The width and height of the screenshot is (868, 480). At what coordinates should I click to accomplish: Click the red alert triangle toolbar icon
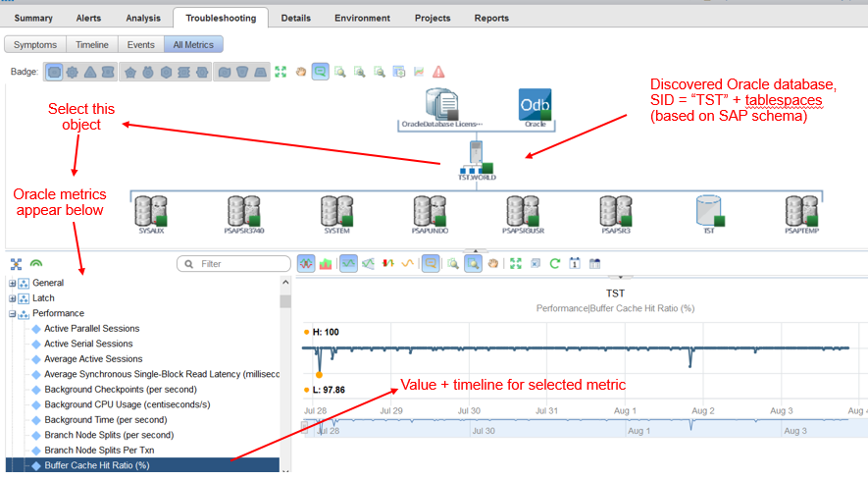[438, 72]
